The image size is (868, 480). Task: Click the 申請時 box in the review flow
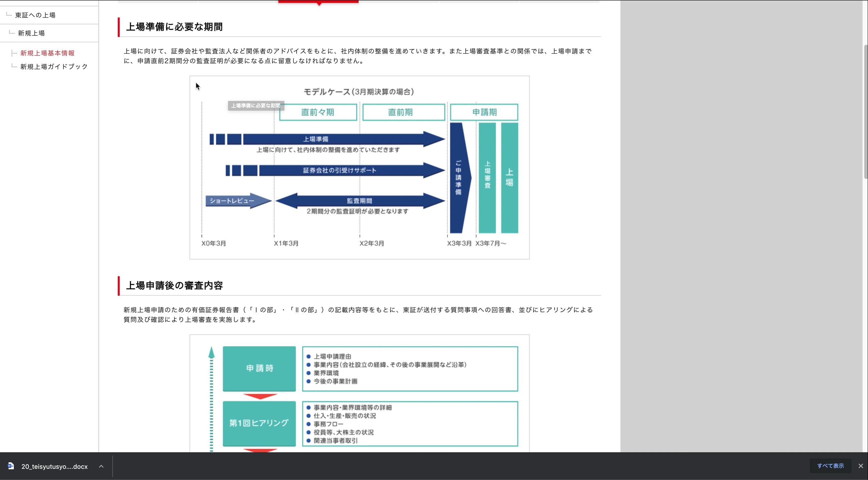coord(259,369)
